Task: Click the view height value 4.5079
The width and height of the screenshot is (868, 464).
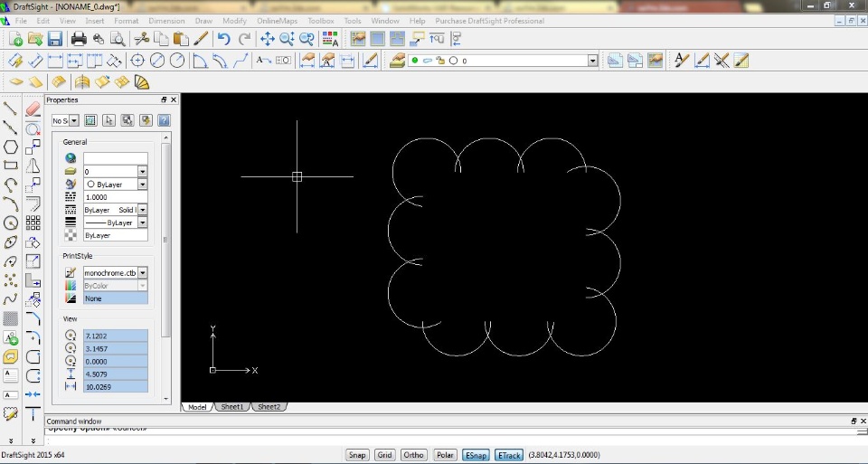Action: (x=115, y=374)
